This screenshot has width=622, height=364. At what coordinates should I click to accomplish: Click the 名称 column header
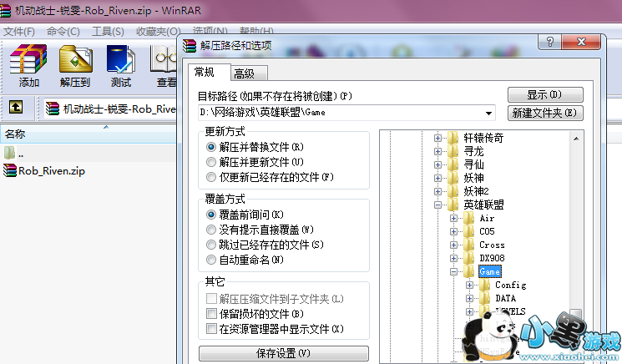[88, 134]
